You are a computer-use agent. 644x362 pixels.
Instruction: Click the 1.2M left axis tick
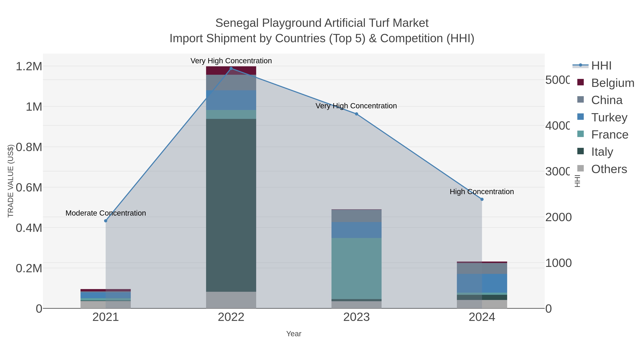point(29,67)
